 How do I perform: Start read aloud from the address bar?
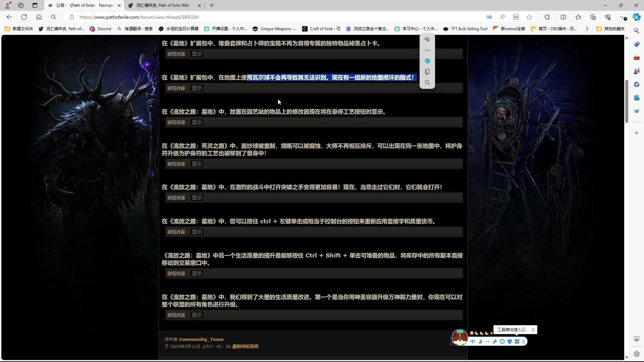(x=502, y=17)
